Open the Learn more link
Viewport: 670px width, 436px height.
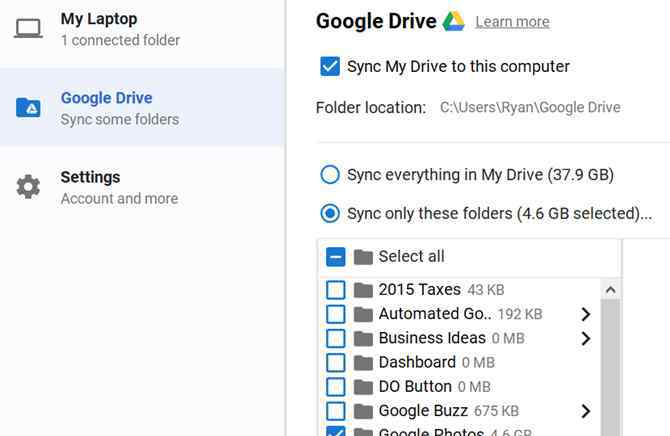pyautogui.click(x=512, y=22)
